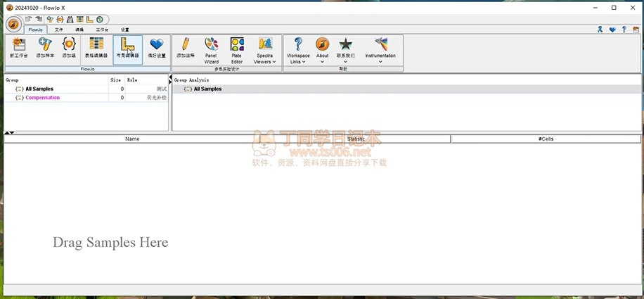The width and height of the screenshot is (644, 299).
Task: Click small question mark help icon top right
Action: [624, 29]
